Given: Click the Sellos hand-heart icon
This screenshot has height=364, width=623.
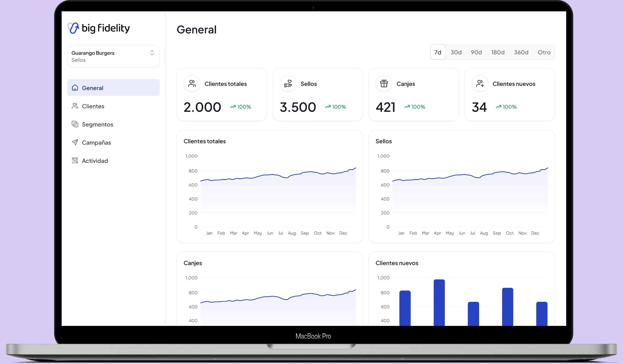Looking at the screenshot, I should pos(288,84).
